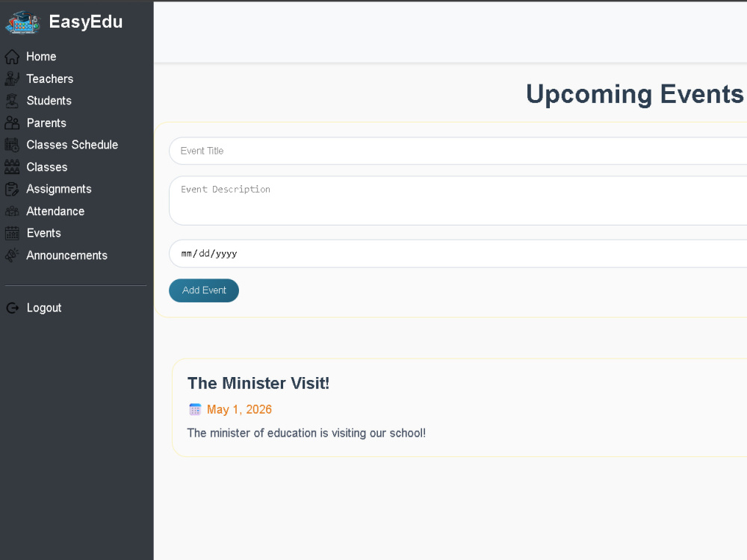The width and height of the screenshot is (747, 560).
Task: Click the Classes group icon
Action: pos(12,167)
